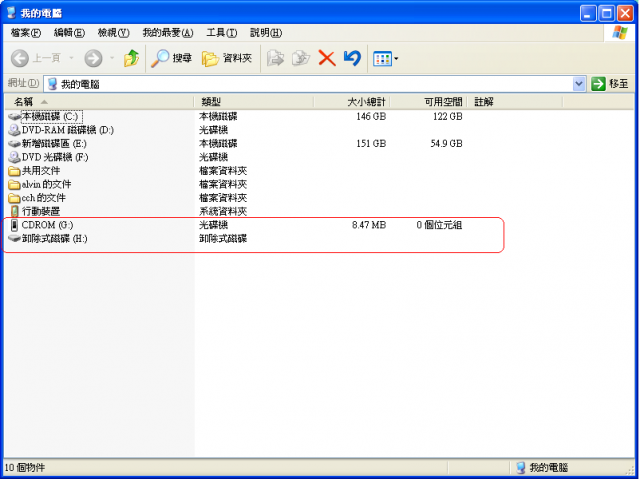Open the 編輯(E) menu
Viewport: 640px width, 479px height.
(69, 33)
